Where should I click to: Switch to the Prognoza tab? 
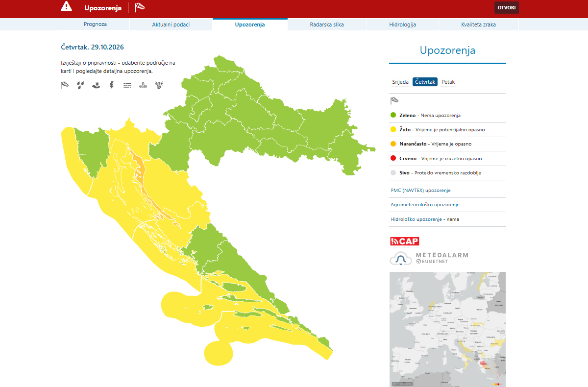pyautogui.click(x=95, y=24)
